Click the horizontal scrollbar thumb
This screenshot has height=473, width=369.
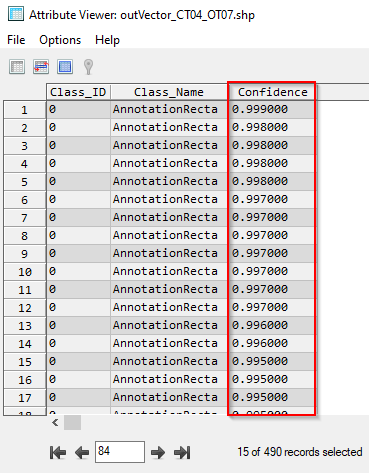coord(72,423)
